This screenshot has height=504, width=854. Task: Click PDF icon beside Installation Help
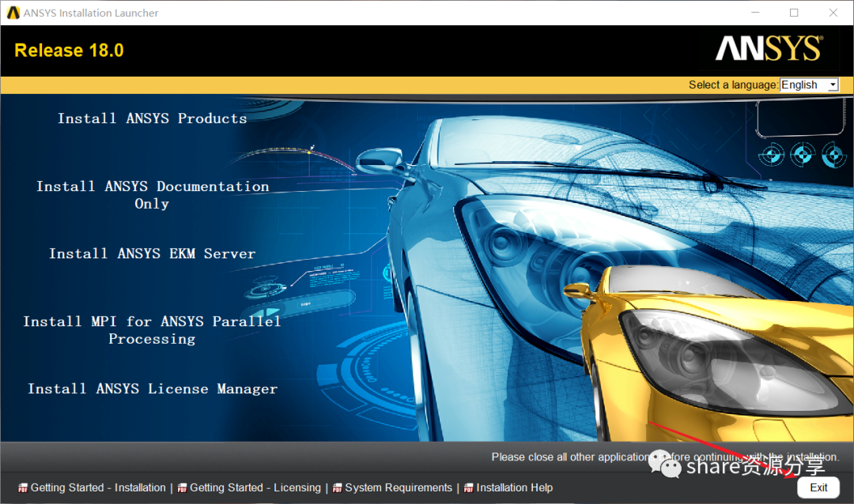(468, 488)
